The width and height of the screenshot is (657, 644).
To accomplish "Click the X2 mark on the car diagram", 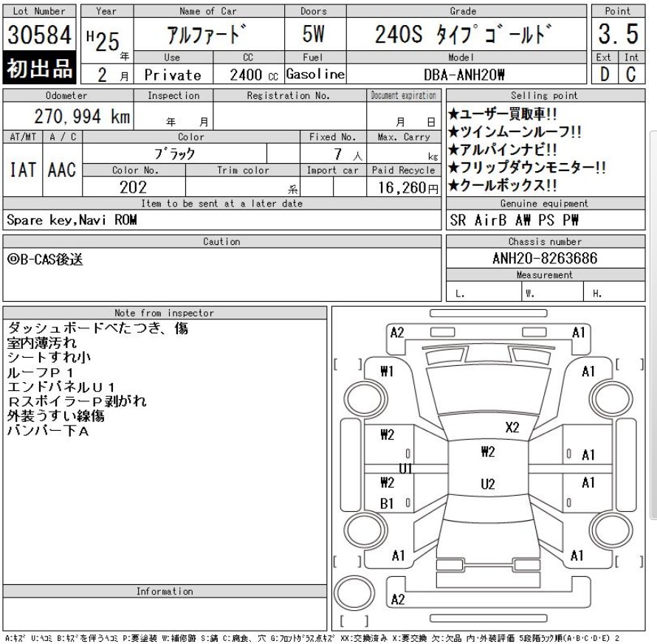I will [x=512, y=427].
